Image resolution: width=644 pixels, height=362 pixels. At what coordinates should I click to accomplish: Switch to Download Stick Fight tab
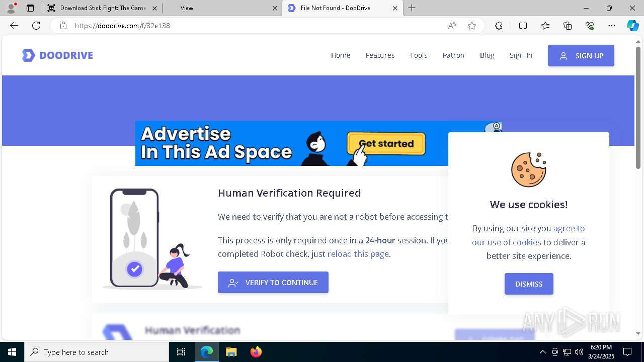pyautogui.click(x=102, y=8)
